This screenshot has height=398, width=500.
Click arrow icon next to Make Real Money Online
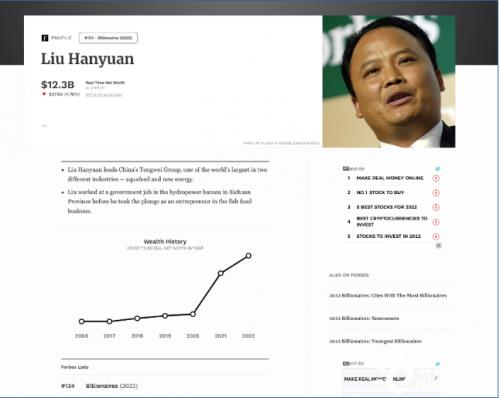click(x=436, y=178)
